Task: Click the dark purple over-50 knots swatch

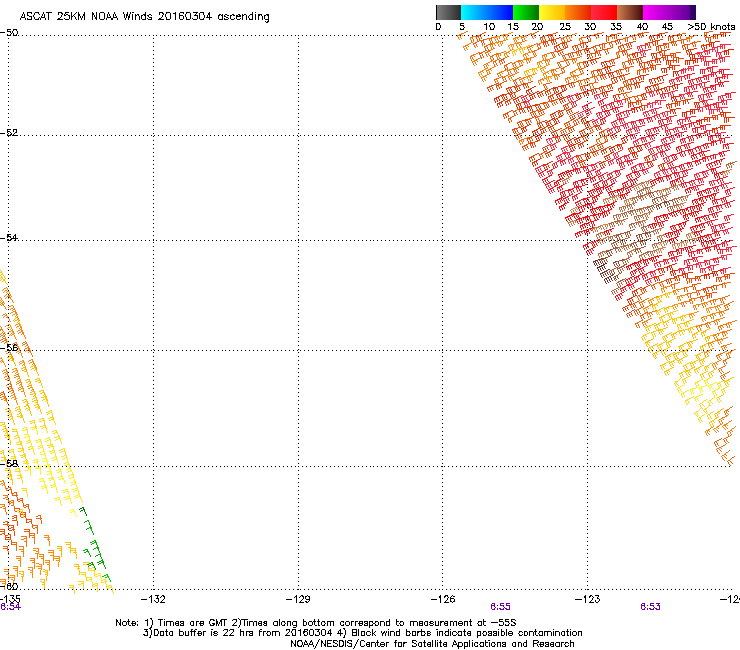Action: pos(692,12)
